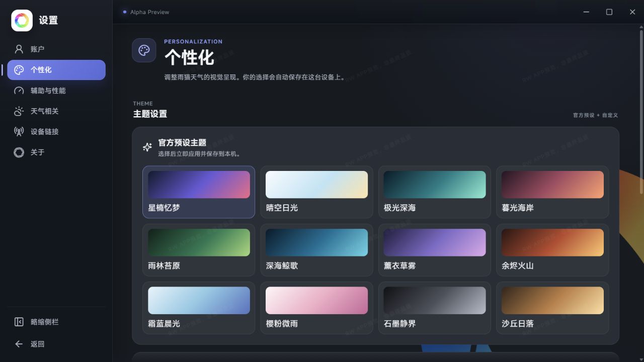Image resolution: width=644 pixels, height=362 pixels.
Task: Apply the 薰衣草雾 purple theme
Action: point(434,250)
